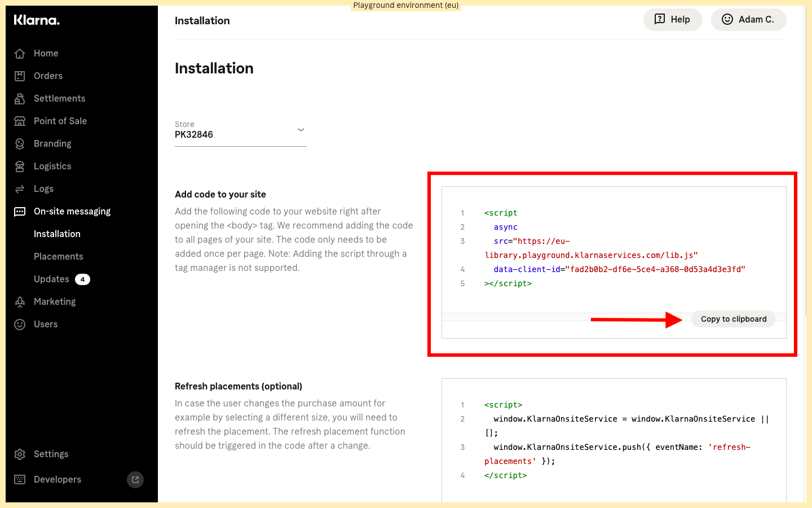Collapse On-site messaging menu

(72, 211)
